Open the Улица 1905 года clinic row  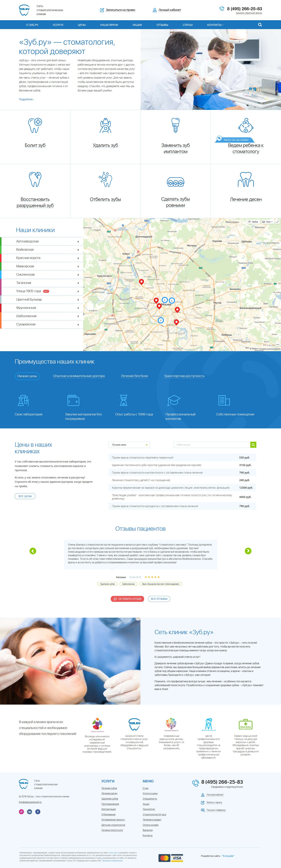pyautogui.click(x=41, y=291)
